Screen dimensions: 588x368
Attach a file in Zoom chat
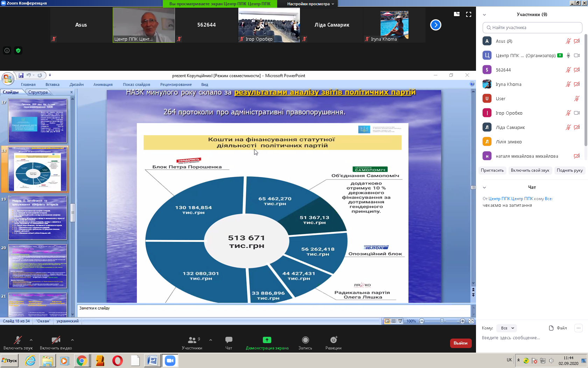pos(558,328)
